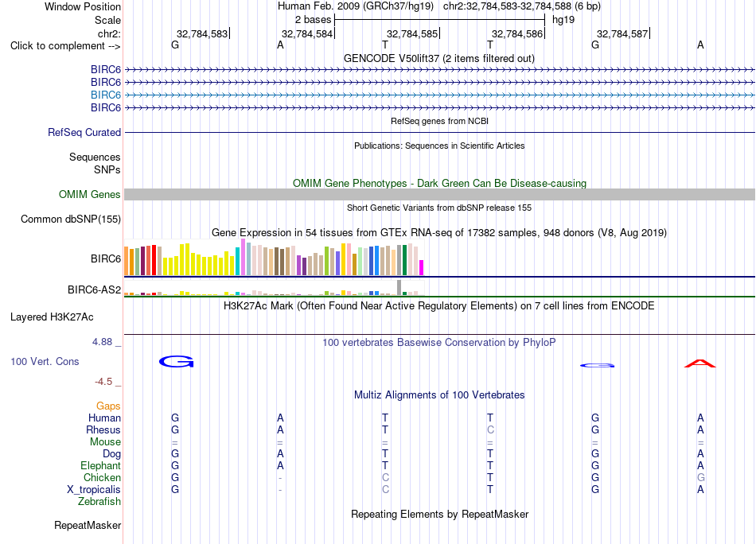Click the BIRC6 GTEx track label
This screenshot has width=756, height=544.
point(106,258)
